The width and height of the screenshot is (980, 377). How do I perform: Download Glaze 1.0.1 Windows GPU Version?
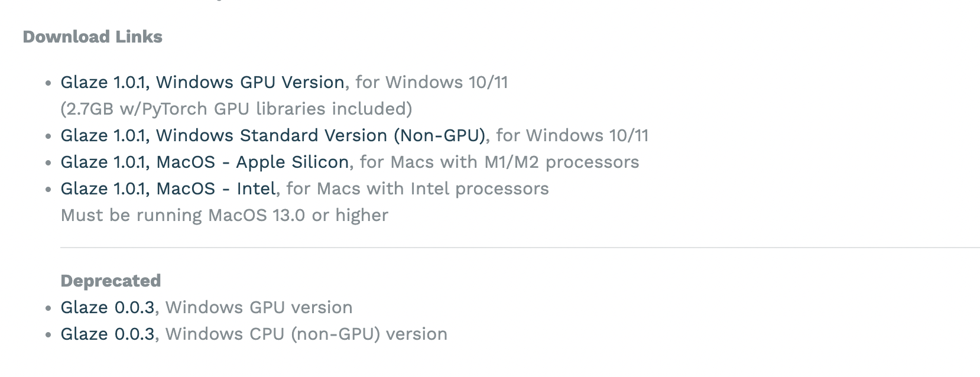[202, 82]
